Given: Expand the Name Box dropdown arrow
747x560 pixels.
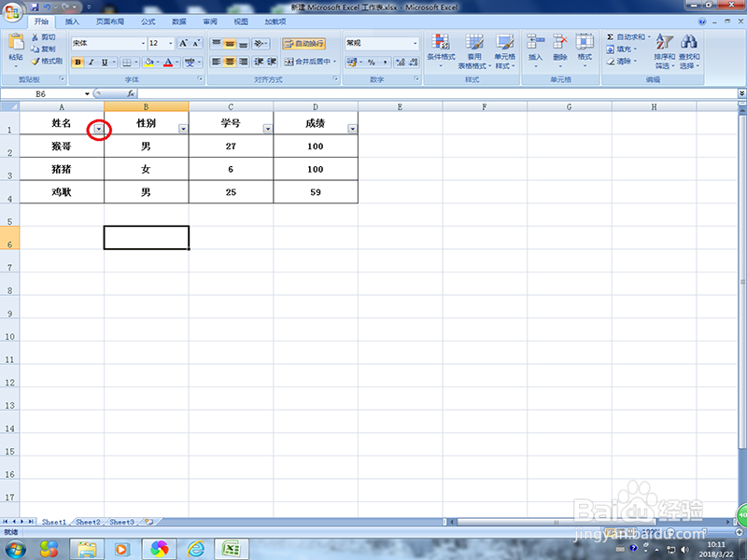Looking at the screenshot, I should [87, 94].
